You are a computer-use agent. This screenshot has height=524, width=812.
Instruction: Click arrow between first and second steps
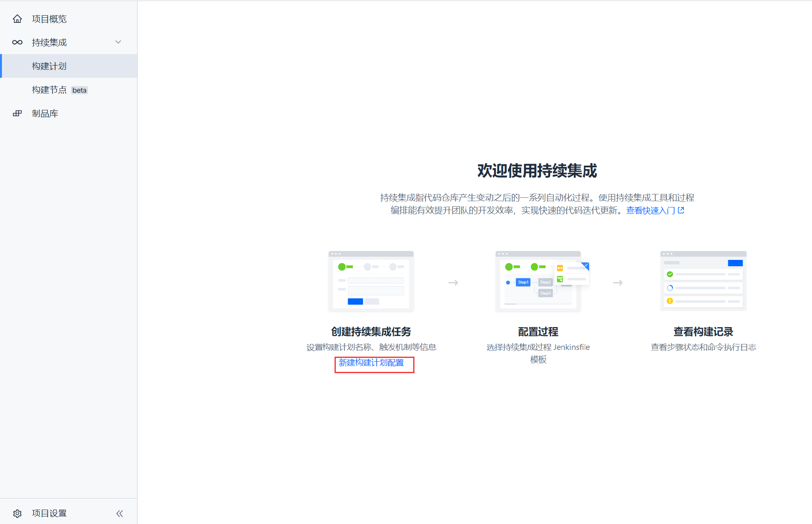click(x=453, y=282)
